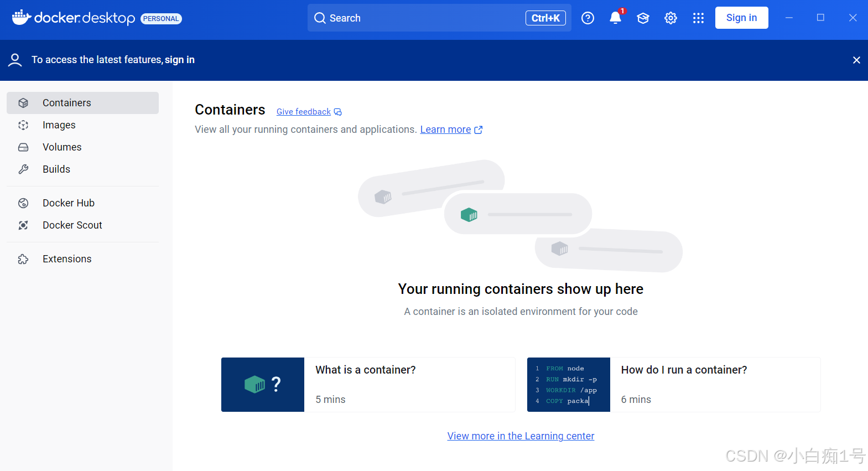Image resolution: width=868 pixels, height=471 pixels.
Task: Click the Docker Scout sidebar icon
Action: (x=23, y=225)
